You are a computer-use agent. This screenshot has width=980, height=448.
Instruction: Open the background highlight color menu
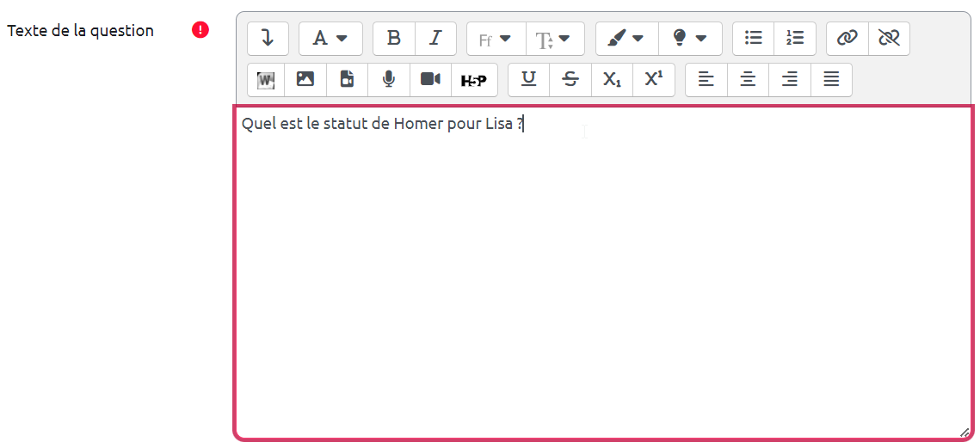point(690,39)
